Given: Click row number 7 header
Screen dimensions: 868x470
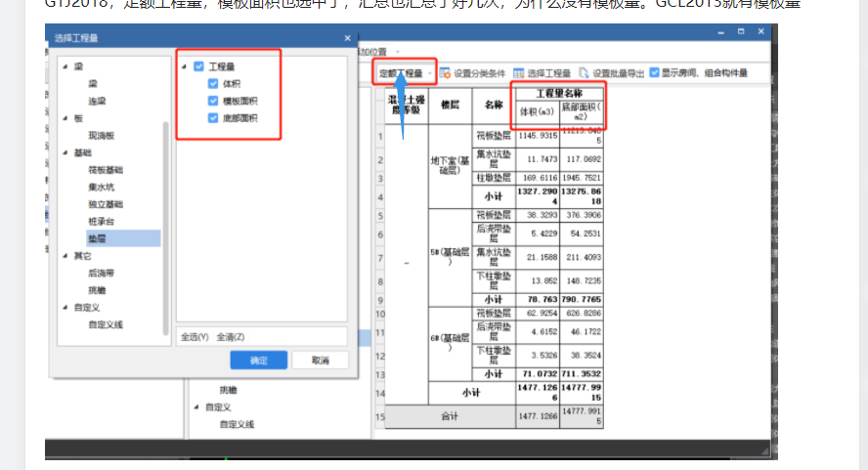Looking at the screenshot, I should coord(379,258).
